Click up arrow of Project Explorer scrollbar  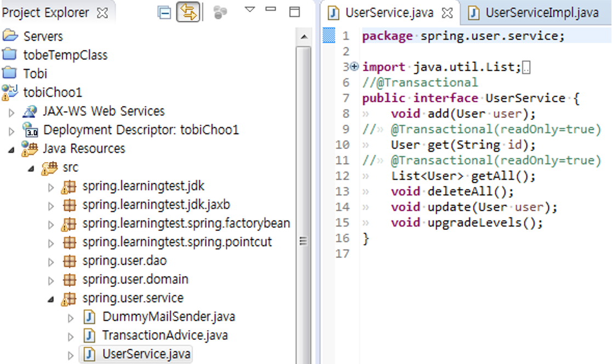coord(304,37)
